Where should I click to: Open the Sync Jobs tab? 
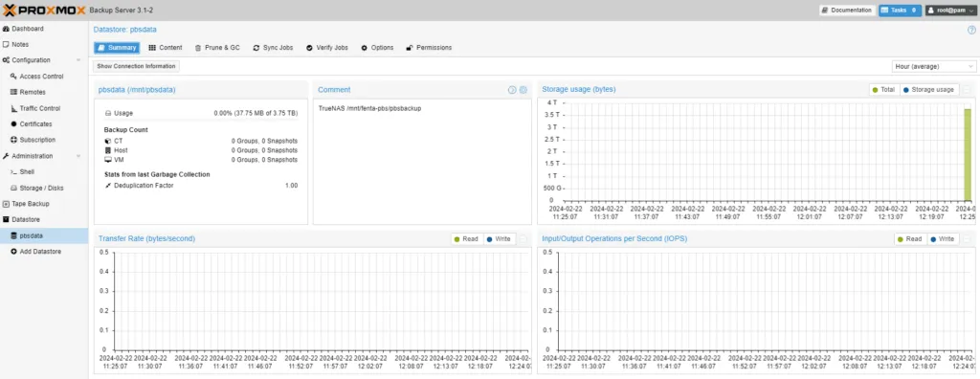click(273, 48)
